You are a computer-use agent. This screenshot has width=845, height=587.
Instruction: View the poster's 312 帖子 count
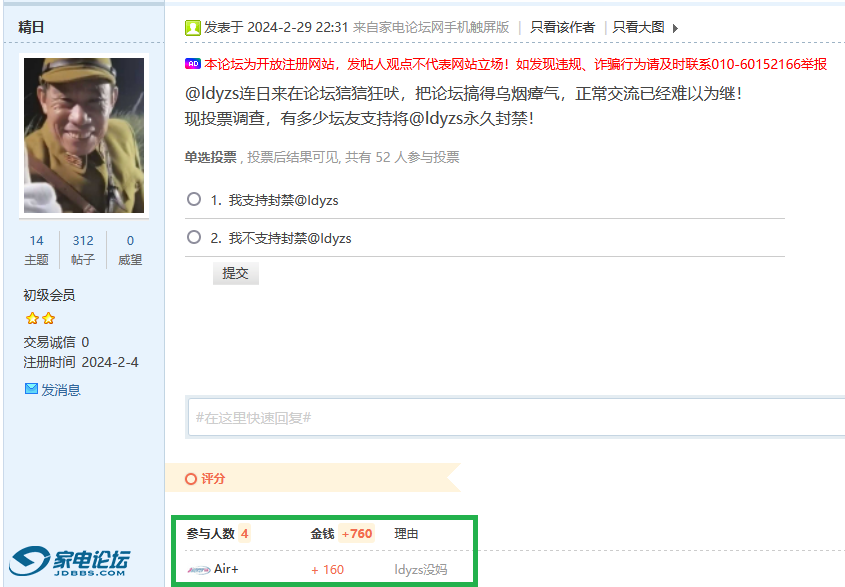point(83,249)
